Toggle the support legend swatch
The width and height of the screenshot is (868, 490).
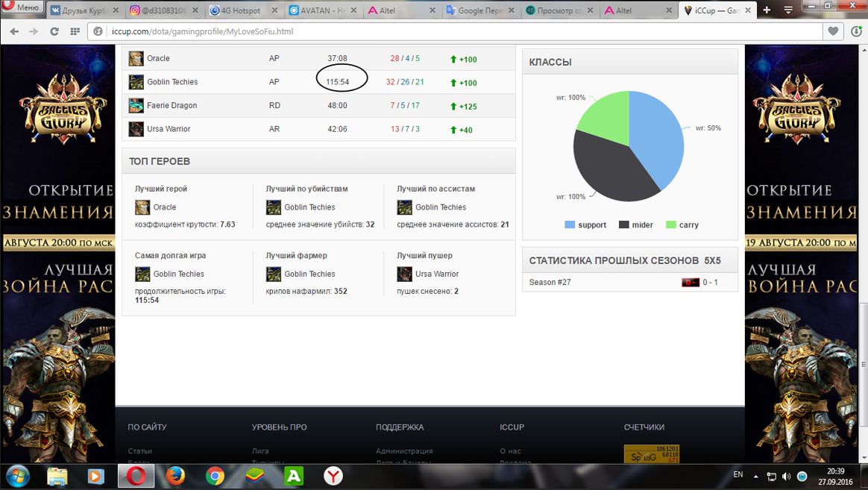click(570, 224)
